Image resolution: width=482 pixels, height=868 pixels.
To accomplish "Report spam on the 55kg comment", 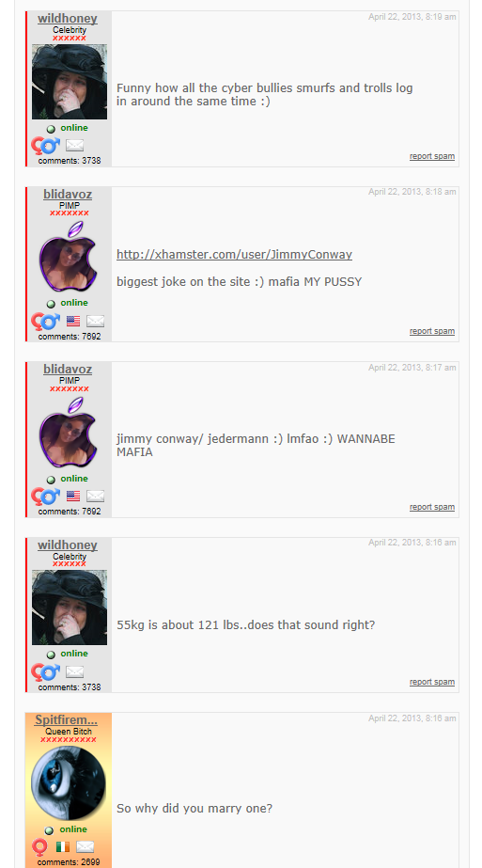I will click(432, 682).
